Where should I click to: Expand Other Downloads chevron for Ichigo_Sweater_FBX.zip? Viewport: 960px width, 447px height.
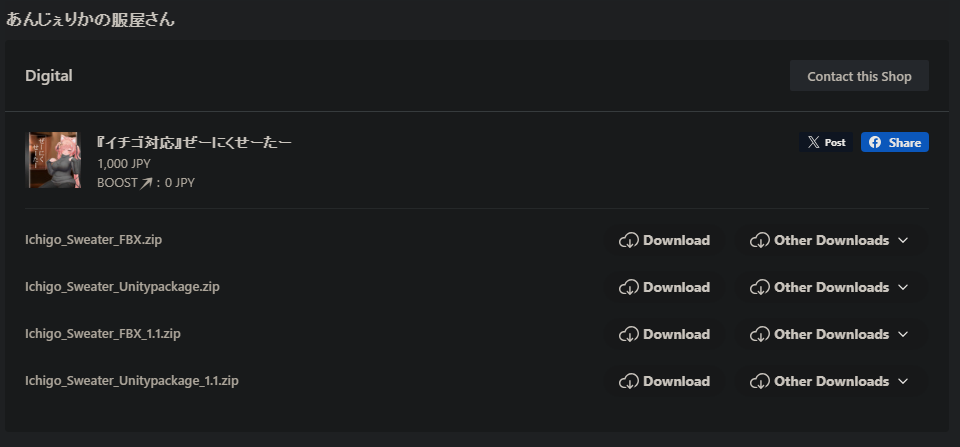point(902,241)
